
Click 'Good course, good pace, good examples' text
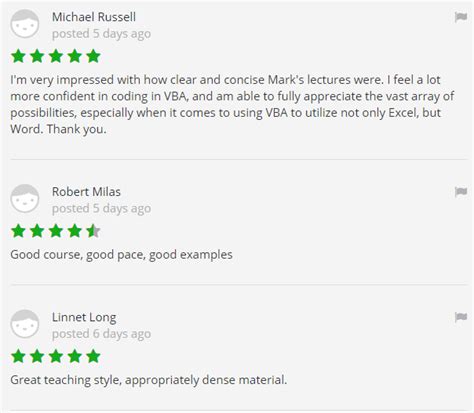coord(121,255)
